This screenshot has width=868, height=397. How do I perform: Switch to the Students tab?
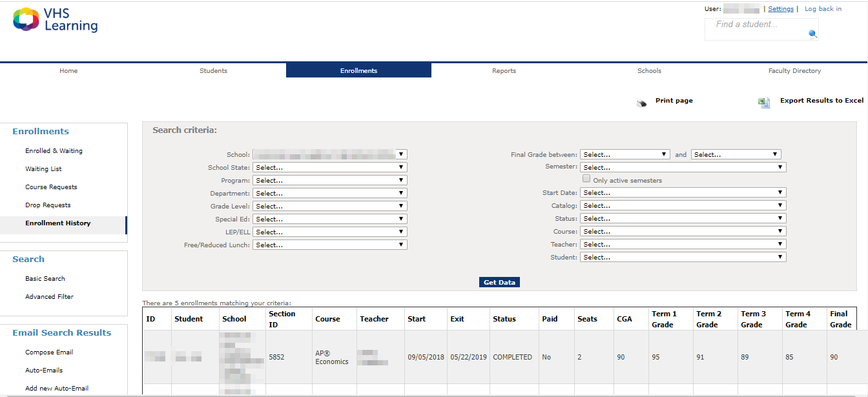(x=213, y=71)
